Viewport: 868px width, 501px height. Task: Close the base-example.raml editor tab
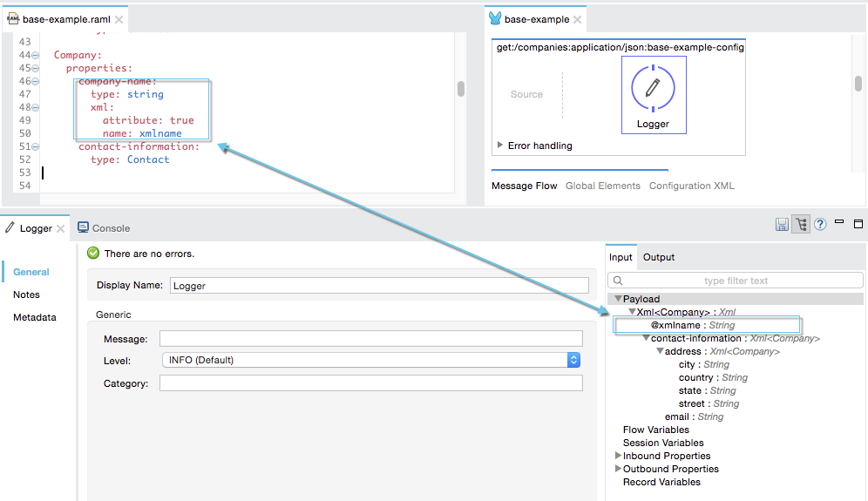point(119,19)
